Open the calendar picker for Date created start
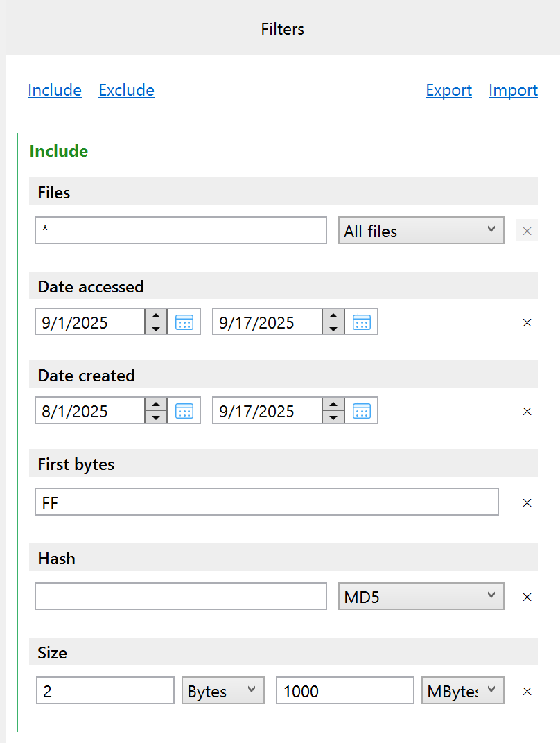The width and height of the screenshot is (560, 743). pos(184,410)
